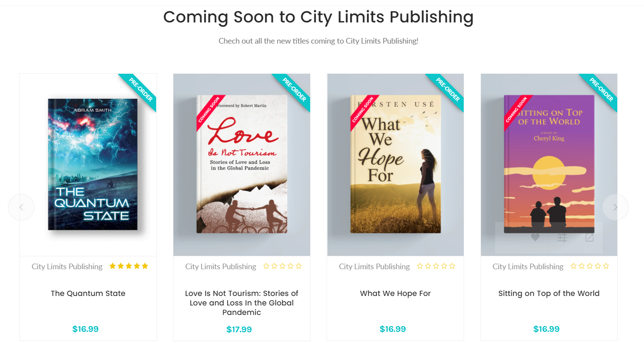Open The Quantum State book cover
Viewport: 644px width, 343px height.
[93, 164]
